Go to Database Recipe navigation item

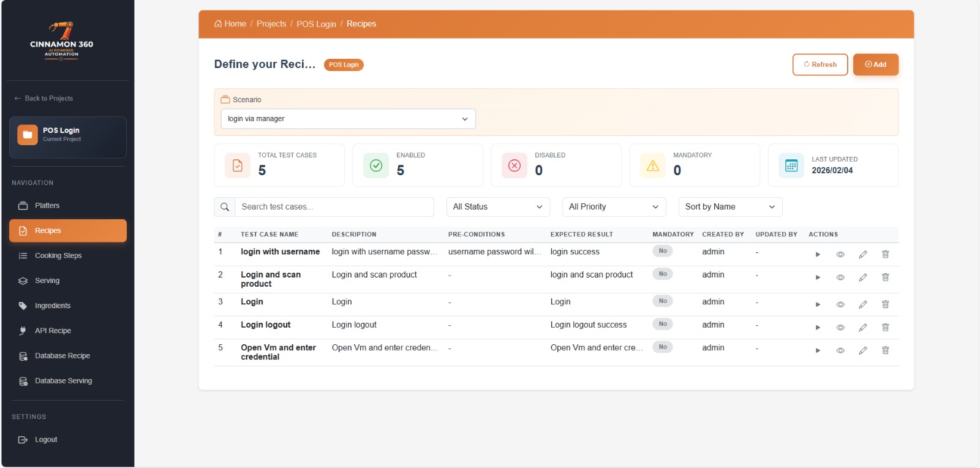(x=62, y=356)
